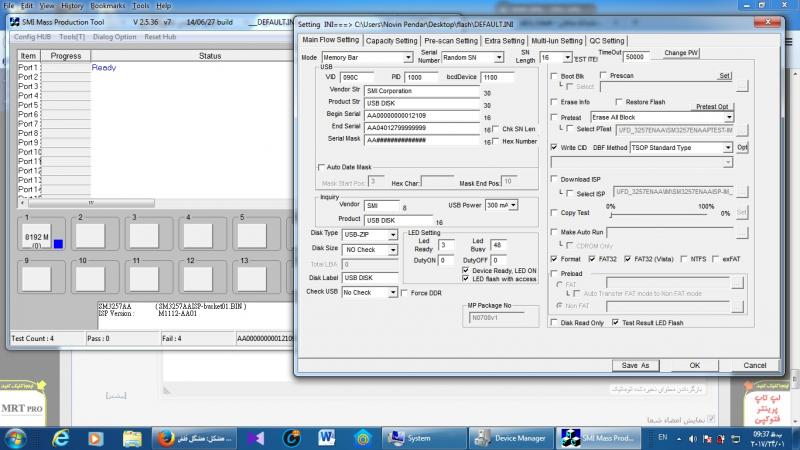Open the Windows Start menu
The height and width of the screenshot is (450, 800).
click(x=15, y=439)
